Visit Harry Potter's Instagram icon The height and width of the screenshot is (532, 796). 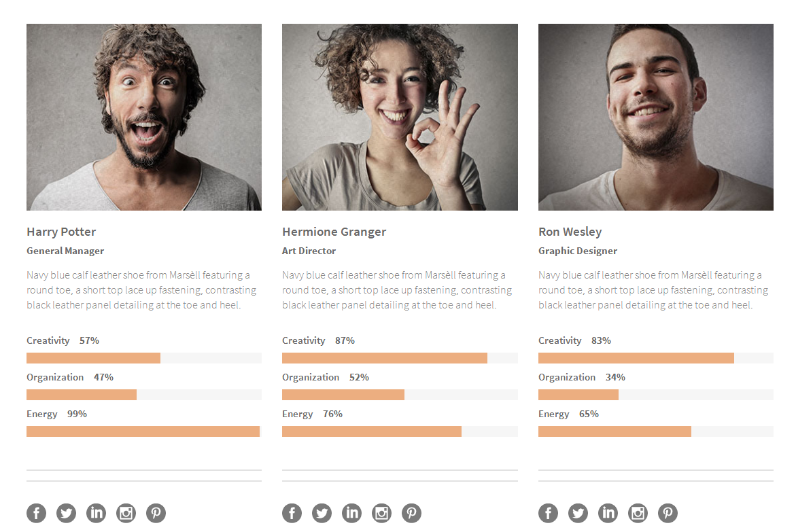tap(126, 513)
